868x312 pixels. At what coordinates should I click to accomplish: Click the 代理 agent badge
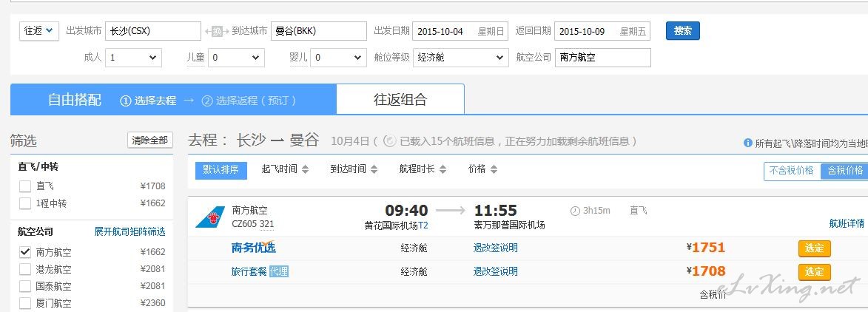click(x=279, y=271)
